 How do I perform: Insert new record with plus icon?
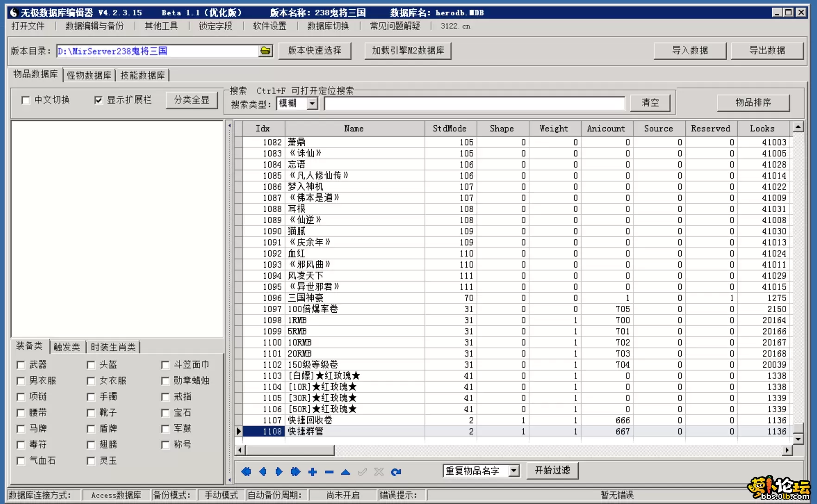312,472
